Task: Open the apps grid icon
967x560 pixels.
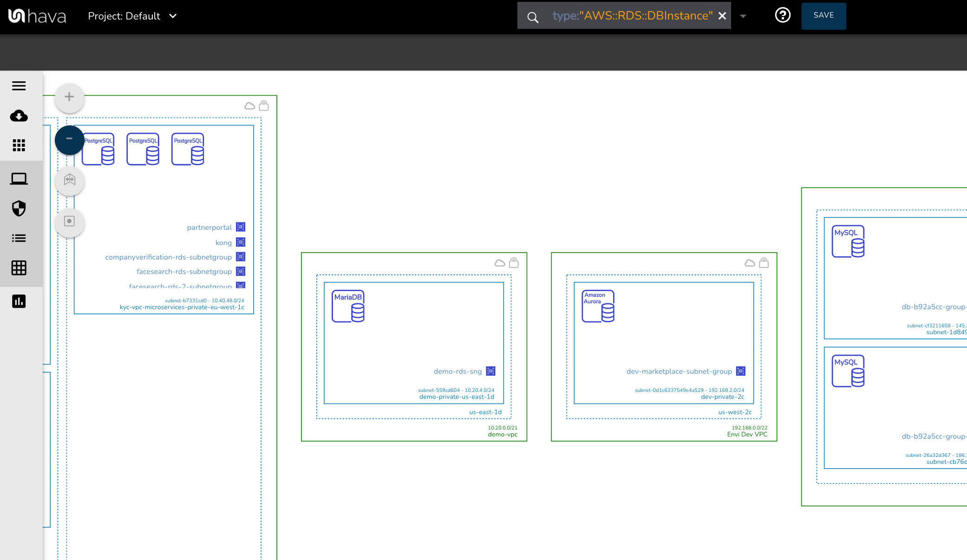Action: point(19,145)
